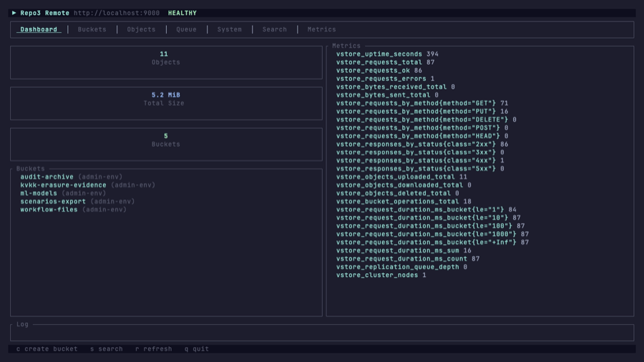Click the q quit shortcut
The image size is (644, 362).
coord(197,349)
